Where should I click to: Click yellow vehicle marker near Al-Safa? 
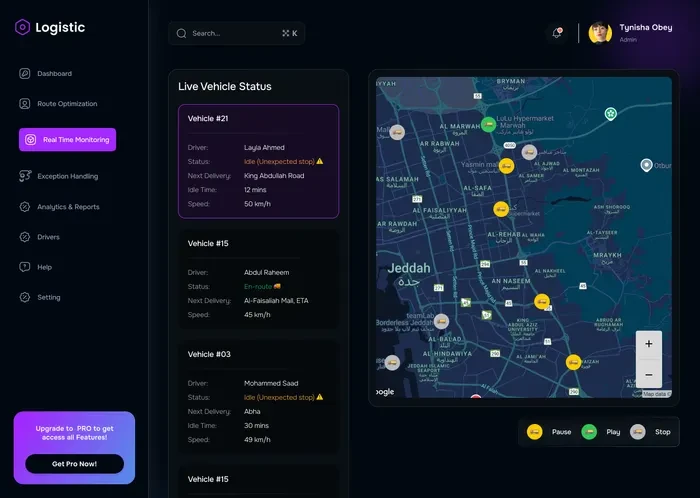click(x=501, y=209)
